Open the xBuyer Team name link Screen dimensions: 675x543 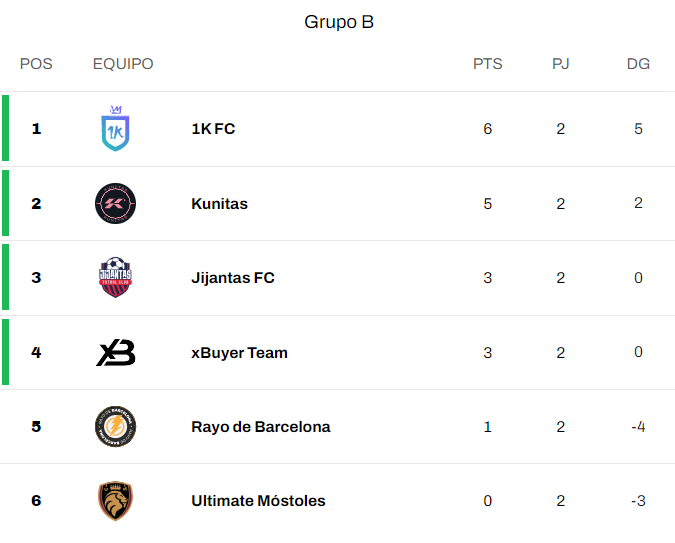tap(239, 353)
